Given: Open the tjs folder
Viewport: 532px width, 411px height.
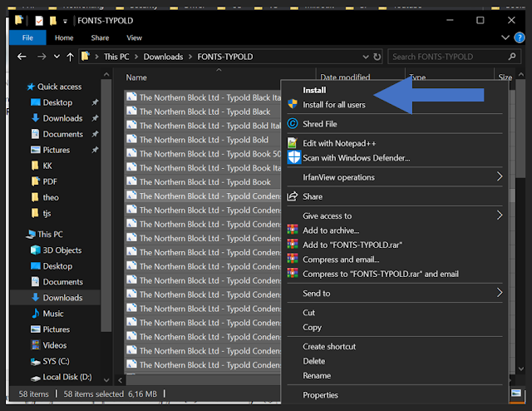Looking at the screenshot, I should click(47, 213).
